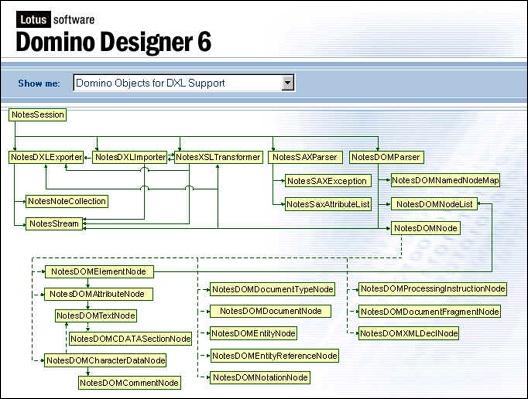Click the NotesXSLTransformer box
Screen dimensions: 528x399
[x=218, y=157]
